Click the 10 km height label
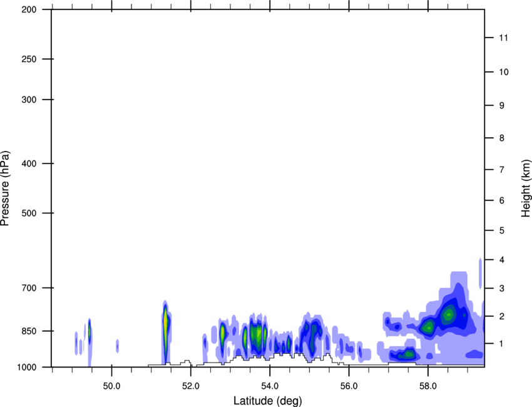This screenshot has width=532, height=407. point(504,72)
